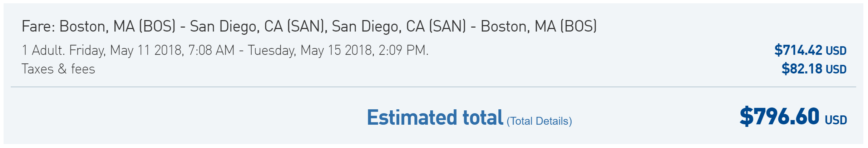This screenshot has height=148, width=868.
Task: Click the Estimated total heading
Action: (x=435, y=117)
